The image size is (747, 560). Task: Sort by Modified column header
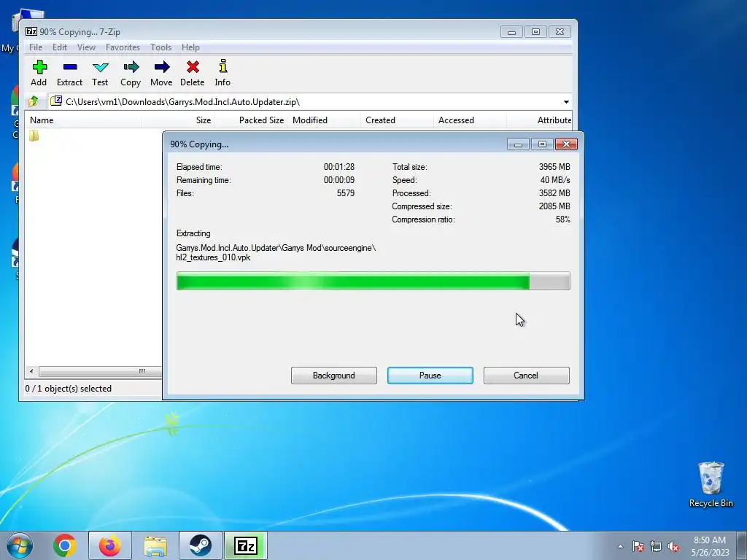pyautogui.click(x=325, y=120)
